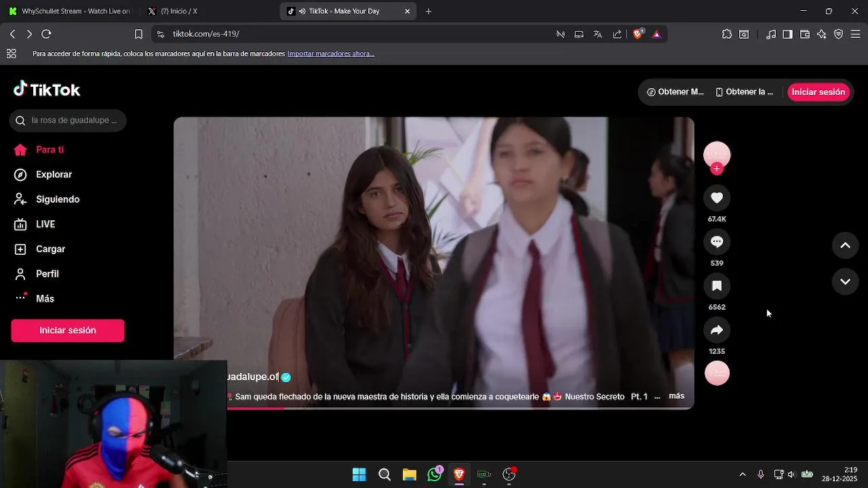This screenshot has width=868, height=488.
Task: Click the translate page icon
Action: (597, 34)
